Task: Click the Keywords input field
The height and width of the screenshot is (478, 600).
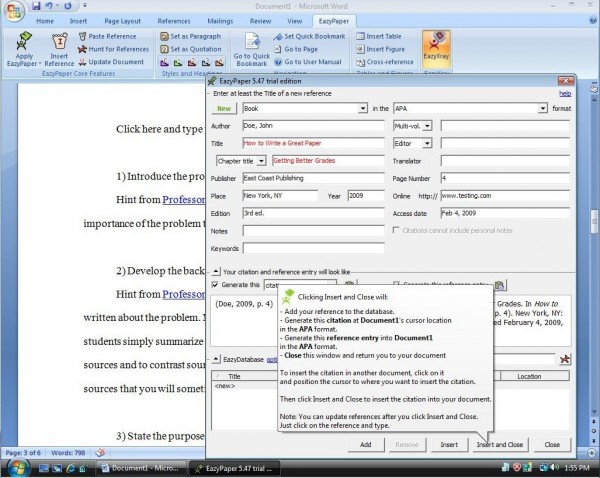Action: pyautogui.click(x=313, y=249)
